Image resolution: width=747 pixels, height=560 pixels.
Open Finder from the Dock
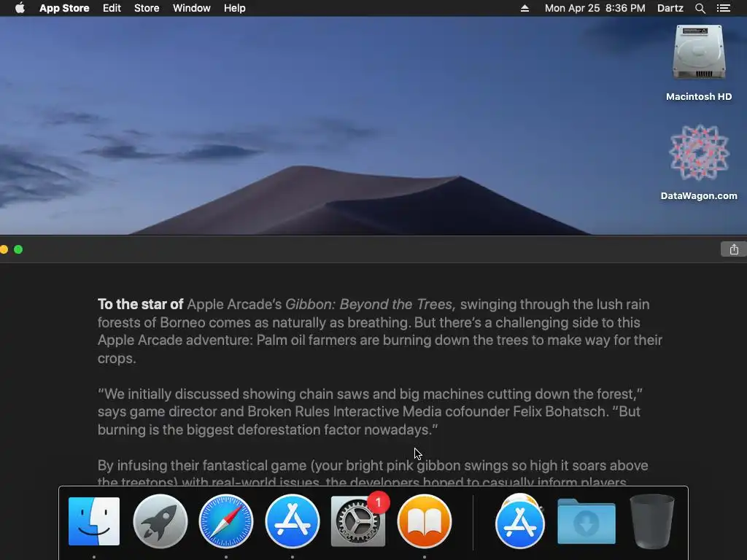coord(94,521)
